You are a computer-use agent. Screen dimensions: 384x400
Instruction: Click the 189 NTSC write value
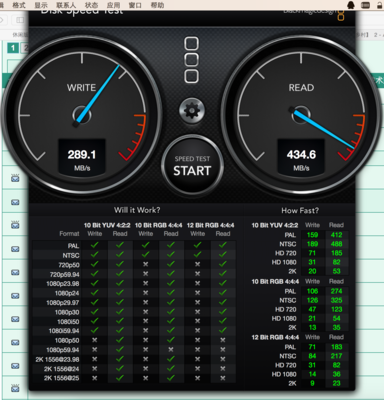tap(312, 244)
